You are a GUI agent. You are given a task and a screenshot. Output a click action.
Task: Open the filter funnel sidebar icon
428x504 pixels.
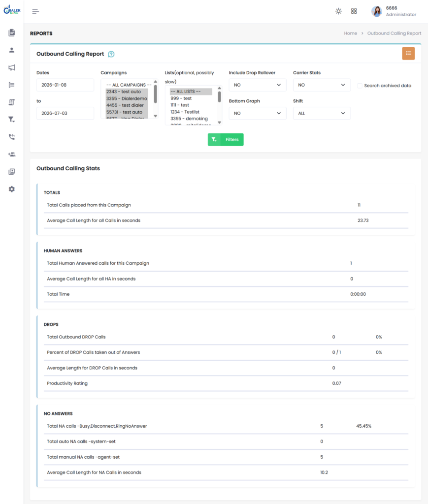tap(12, 119)
